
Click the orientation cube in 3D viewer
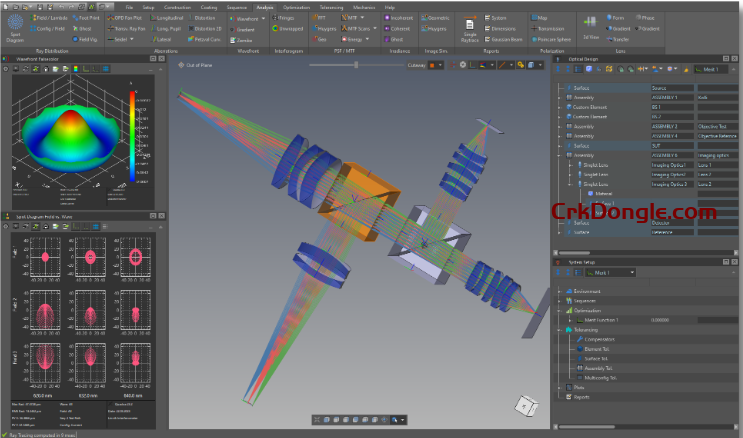tap(526, 406)
